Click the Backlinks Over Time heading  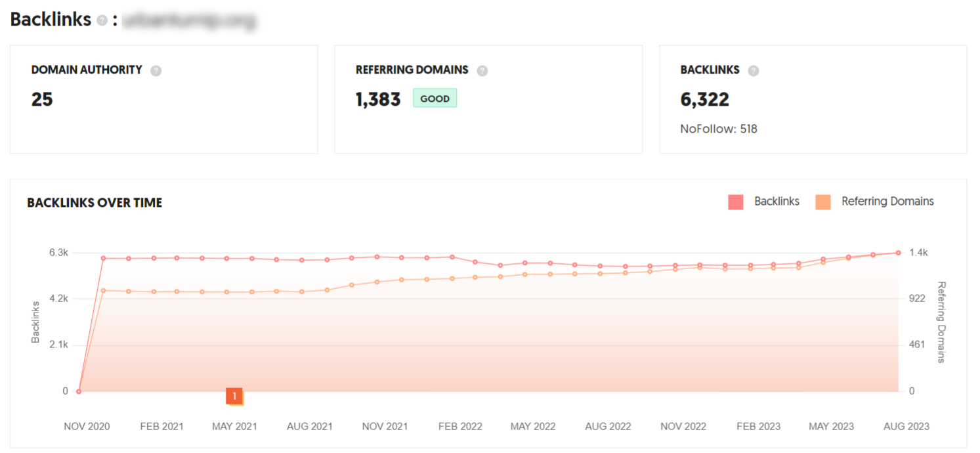click(95, 203)
